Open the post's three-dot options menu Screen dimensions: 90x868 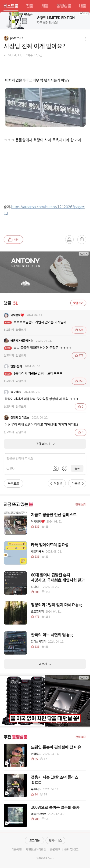tap(85, 39)
